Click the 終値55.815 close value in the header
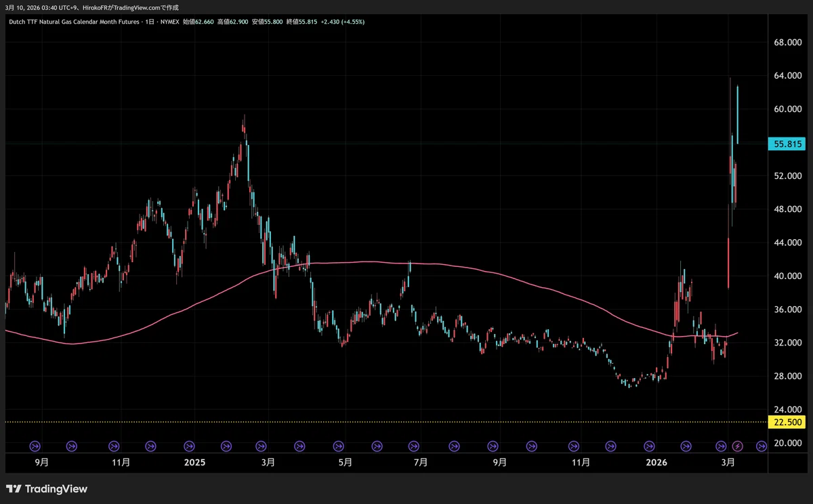Image resolution: width=813 pixels, height=504 pixels. 301,22
